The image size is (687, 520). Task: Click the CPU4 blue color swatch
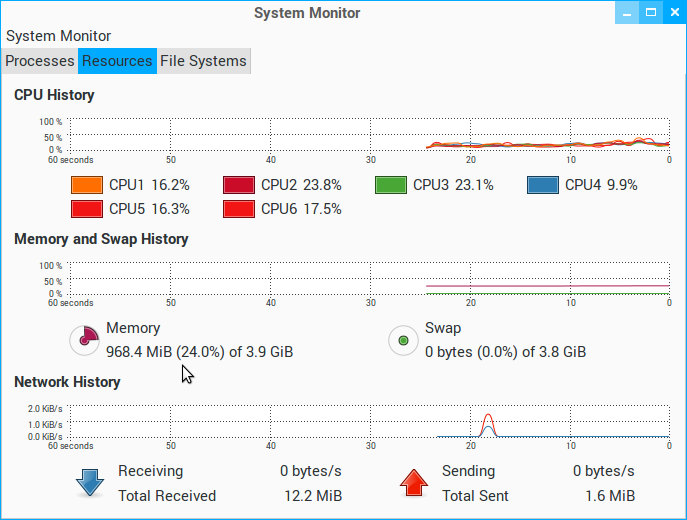click(x=543, y=185)
